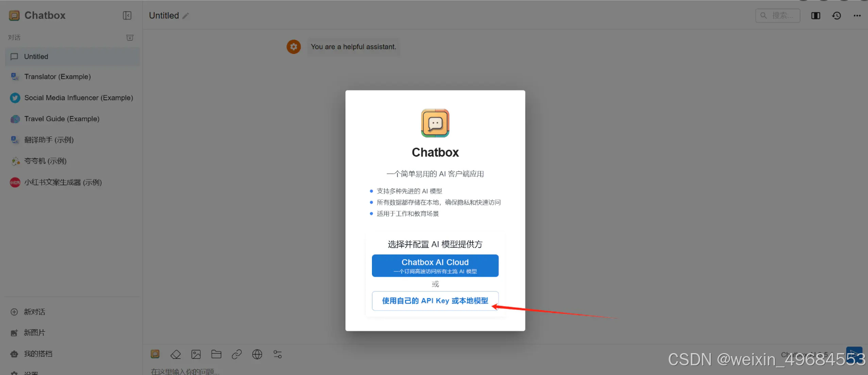868x375 pixels.
Task: Click the Untitled title in header
Action: click(x=164, y=16)
